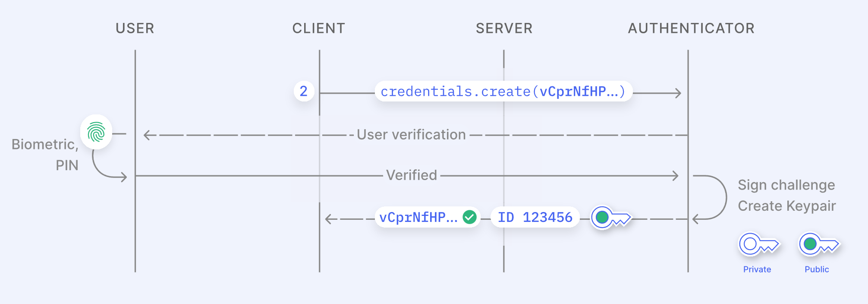Click the arrowhead pointing left toward USER line
This screenshot has width=868, height=304.
coord(148,135)
